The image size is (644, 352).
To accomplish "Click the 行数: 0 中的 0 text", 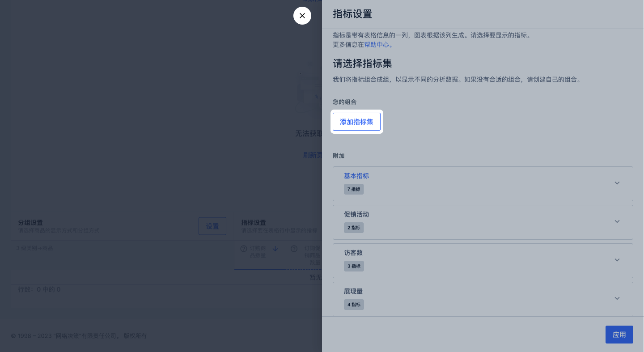I will pos(39,290).
